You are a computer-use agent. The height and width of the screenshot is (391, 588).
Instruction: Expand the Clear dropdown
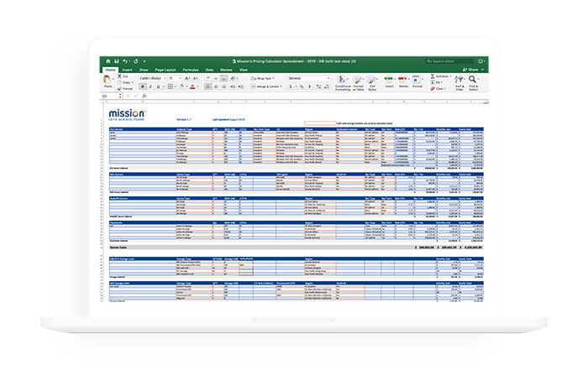tap(445, 89)
